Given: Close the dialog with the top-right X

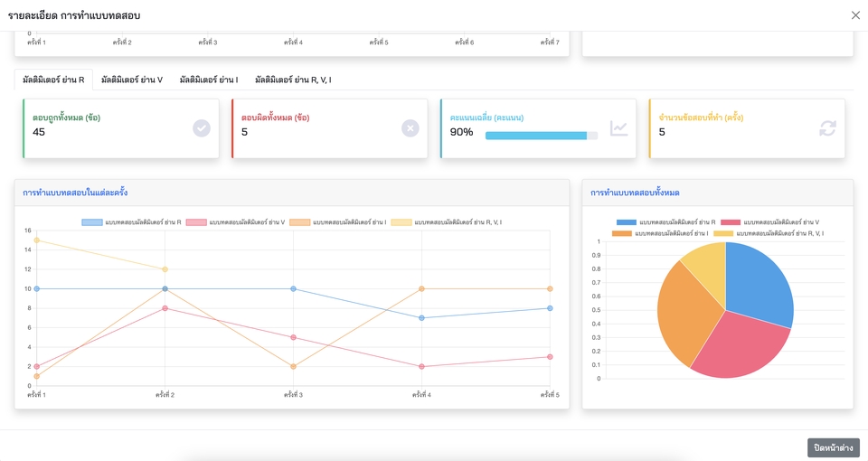Looking at the screenshot, I should [x=855, y=15].
